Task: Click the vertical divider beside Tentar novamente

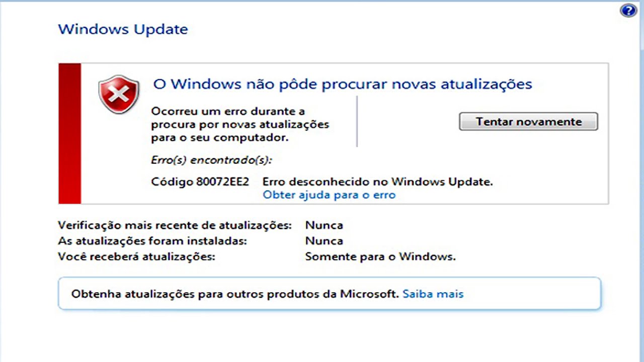Action: [x=357, y=121]
